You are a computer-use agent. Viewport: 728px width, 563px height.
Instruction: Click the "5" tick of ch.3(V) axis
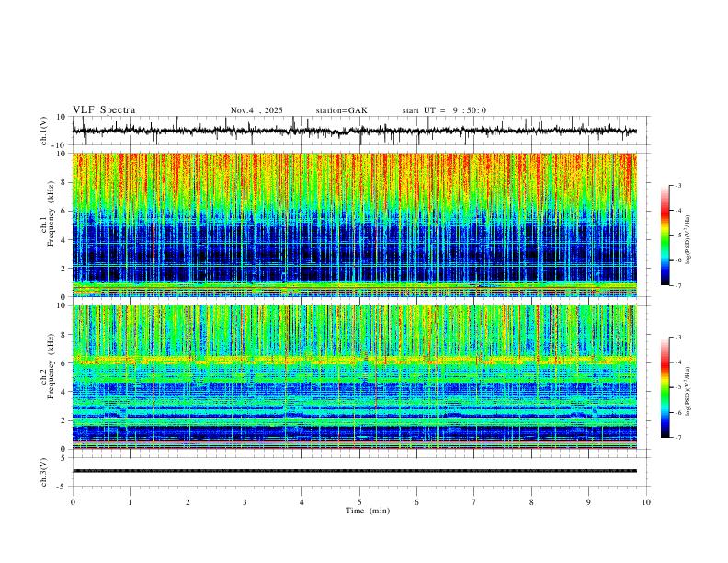64,457
